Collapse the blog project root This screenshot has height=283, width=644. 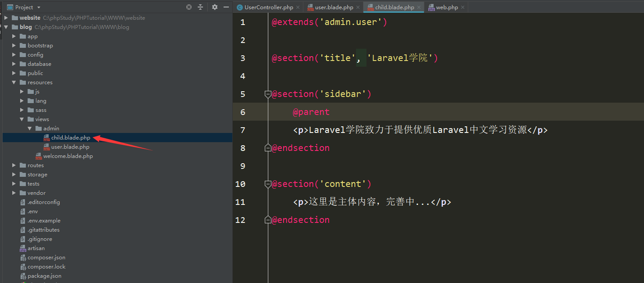click(6, 27)
